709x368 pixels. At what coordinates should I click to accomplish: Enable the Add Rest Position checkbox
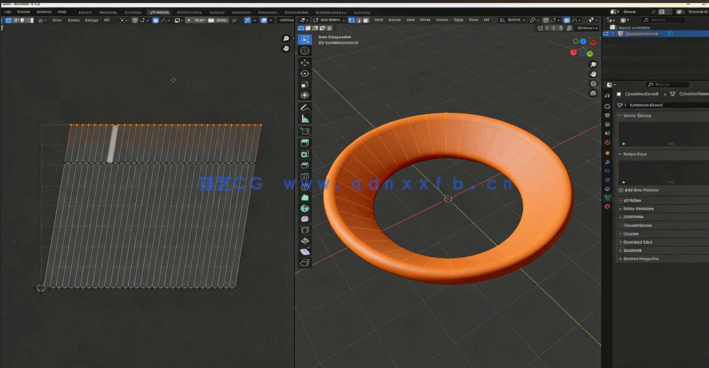click(620, 190)
